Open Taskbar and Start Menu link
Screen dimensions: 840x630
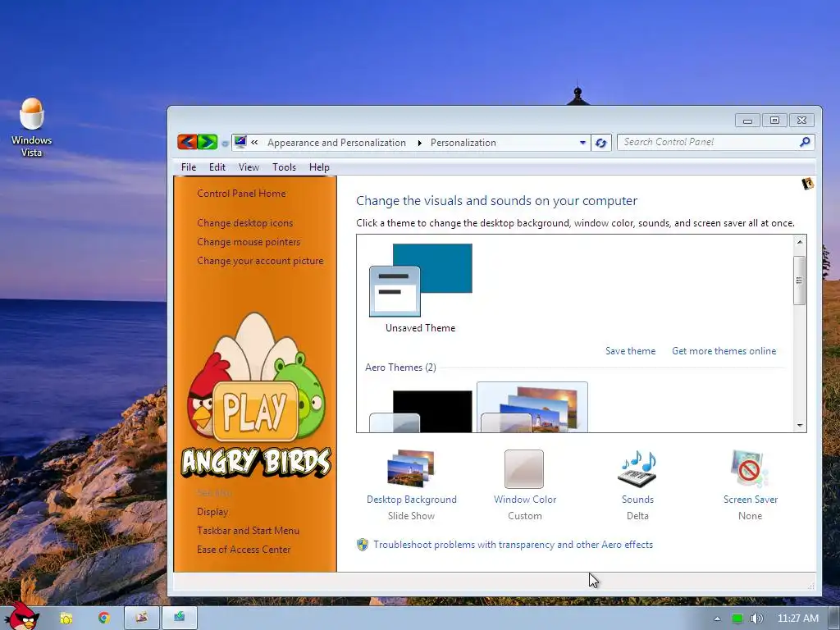(248, 531)
